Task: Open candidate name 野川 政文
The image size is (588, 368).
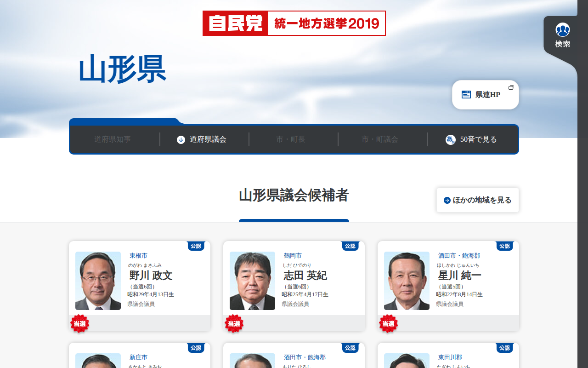Action: [x=151, y=275]
